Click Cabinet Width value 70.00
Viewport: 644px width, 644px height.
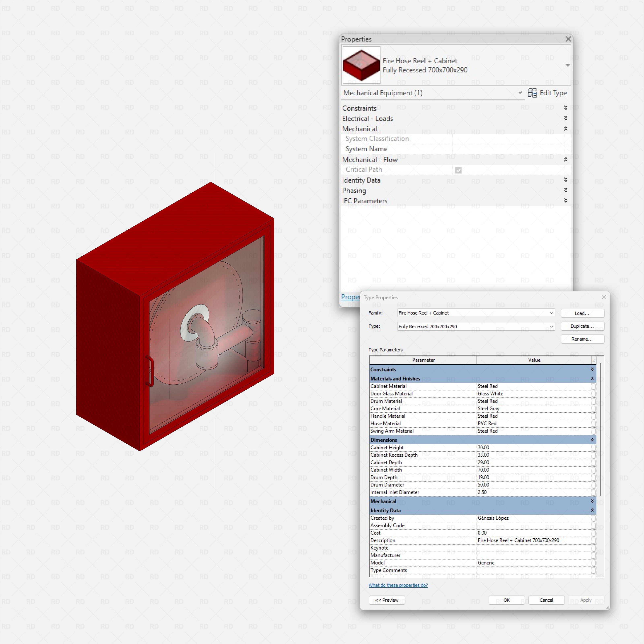point(534,470)
